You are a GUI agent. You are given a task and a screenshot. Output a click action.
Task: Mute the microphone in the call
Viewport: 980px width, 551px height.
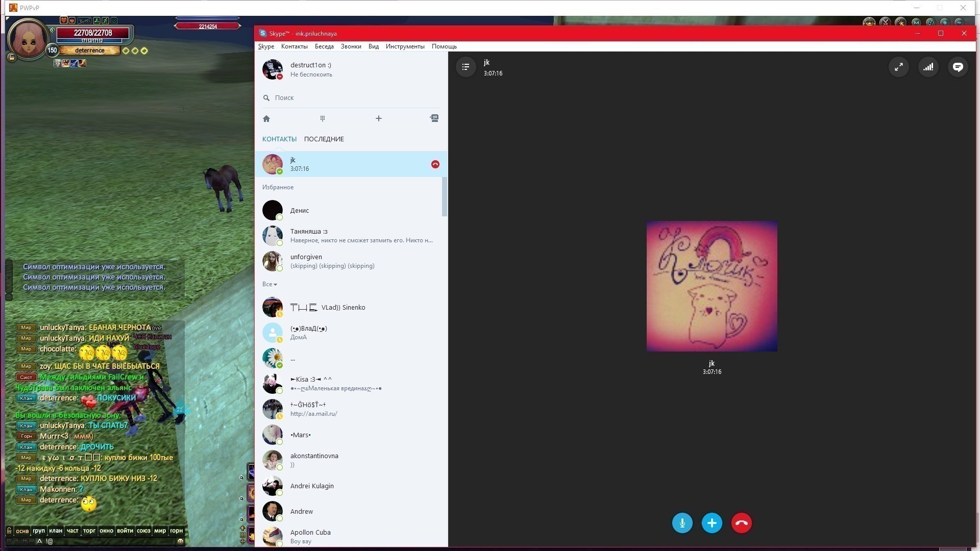[682, 523]
